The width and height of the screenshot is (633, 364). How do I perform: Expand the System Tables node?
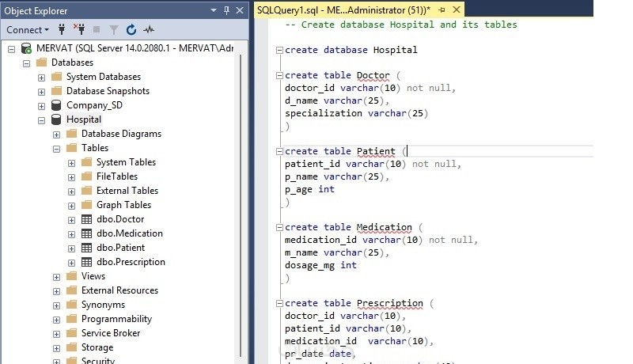click(71, 163)
